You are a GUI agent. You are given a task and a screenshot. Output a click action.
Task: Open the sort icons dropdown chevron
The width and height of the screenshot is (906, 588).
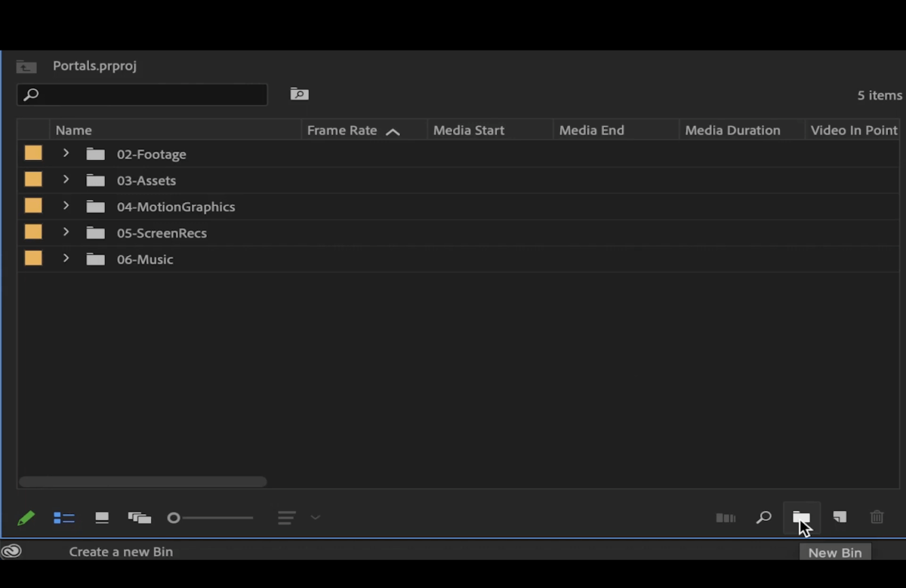316,518
